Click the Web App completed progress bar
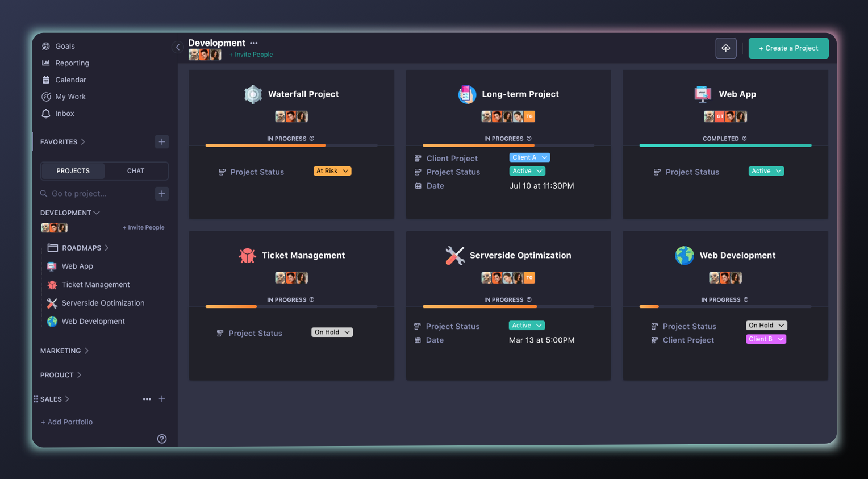 click(725, 145)
